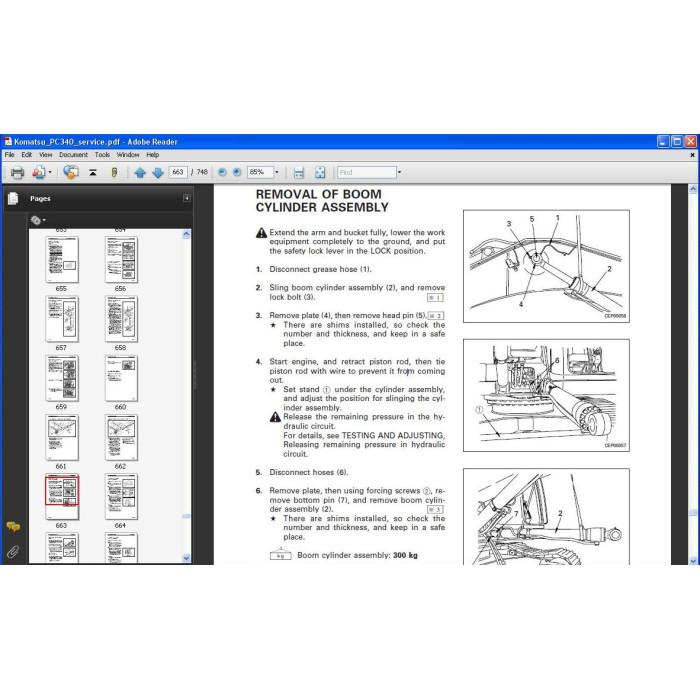Screen dimensions: 700x700
Task: Click thumbnail panel scroll down arrow
Action: 187,558
